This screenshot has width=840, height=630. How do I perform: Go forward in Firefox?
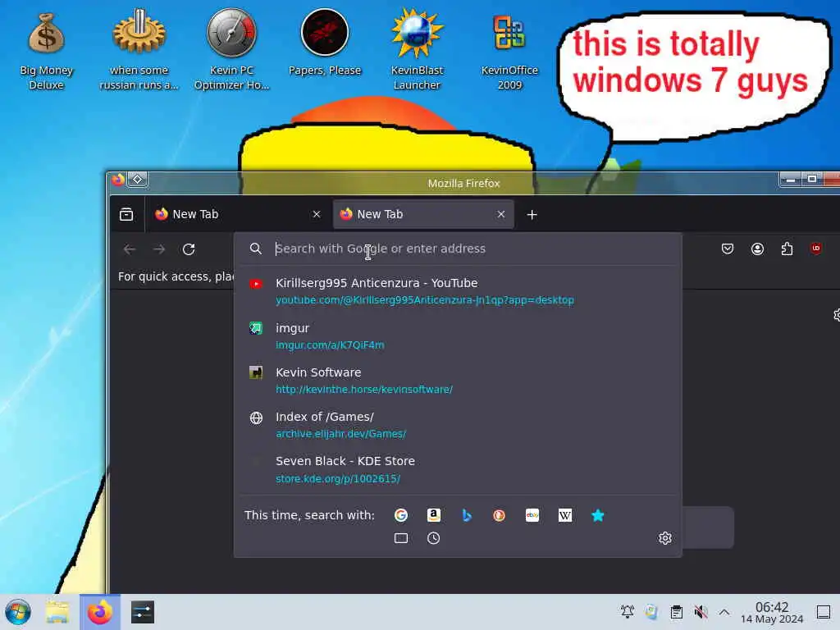[159, 249]
